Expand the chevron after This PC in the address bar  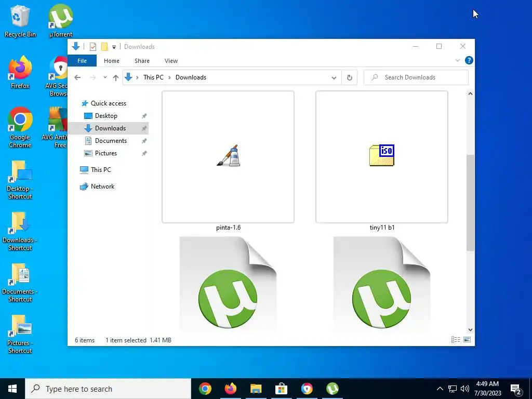tap(169, 77)
